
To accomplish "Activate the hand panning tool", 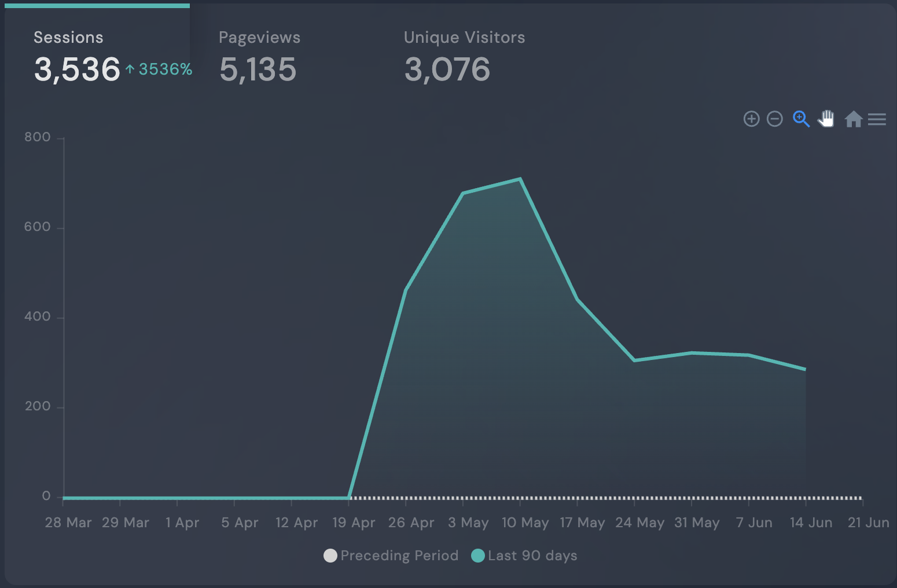I will click(x=826, y=119).
